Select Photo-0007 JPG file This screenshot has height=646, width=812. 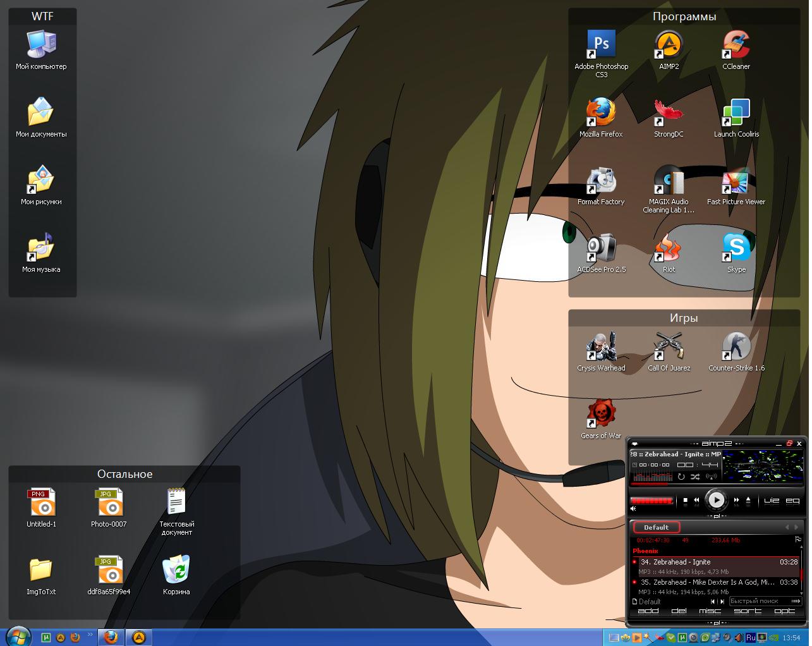pos(109,508)
